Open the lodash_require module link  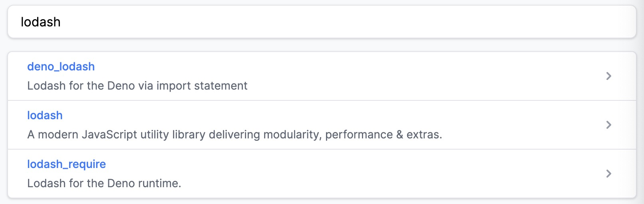click(x=66, y=164)
